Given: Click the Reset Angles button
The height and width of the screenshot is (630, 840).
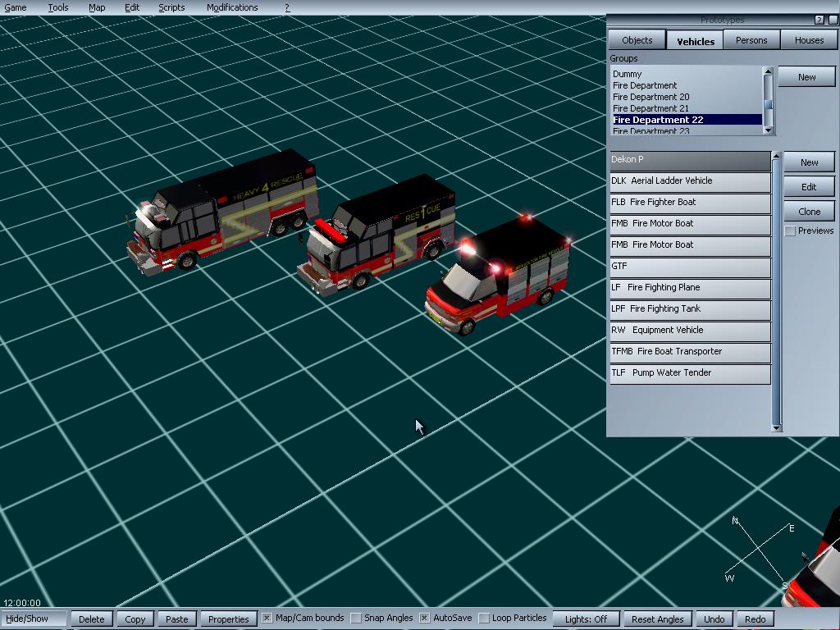Looking at the screenshot, I should coord(657,619).
